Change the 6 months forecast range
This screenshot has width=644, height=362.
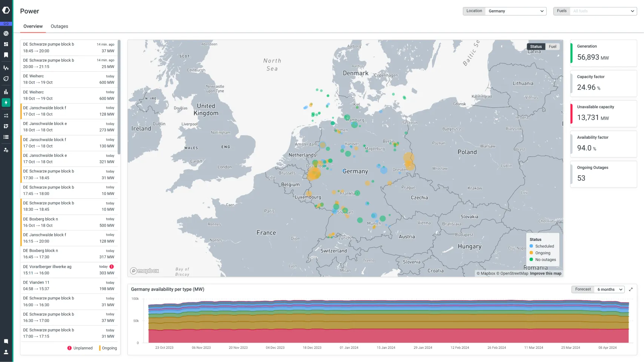(609, 289)
